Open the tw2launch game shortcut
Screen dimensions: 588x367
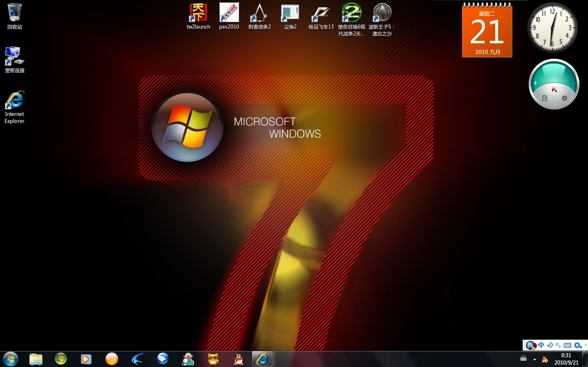click(198, 16)
